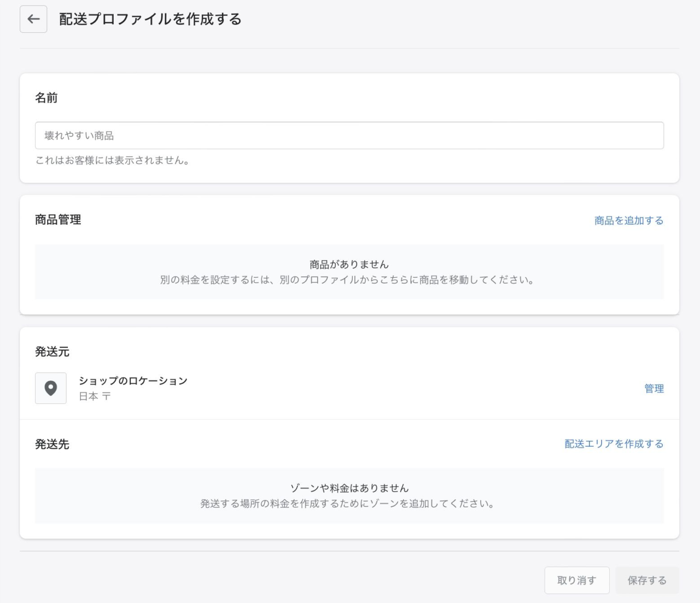The image size is (700, 603).
Task: Click the 配送プロファイルを作成する page title
Action: click(x=150, y=19)
